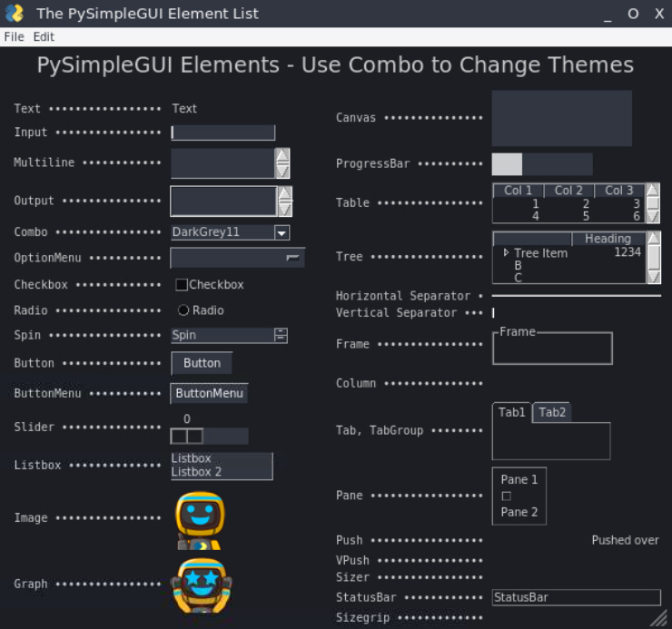The height and width of the screenshot is (629, 672).
Task: Click the Slider handle
Action: [187, 436]
